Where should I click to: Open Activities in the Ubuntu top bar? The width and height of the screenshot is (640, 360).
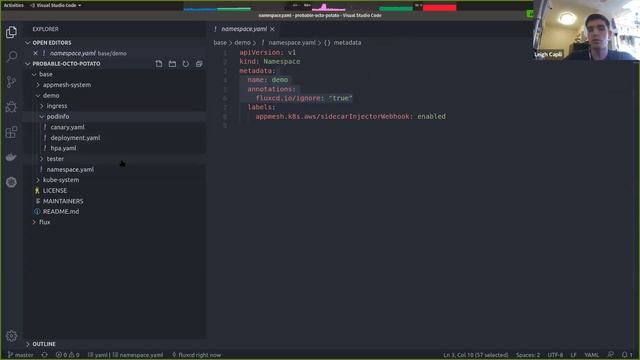[13, 5]
